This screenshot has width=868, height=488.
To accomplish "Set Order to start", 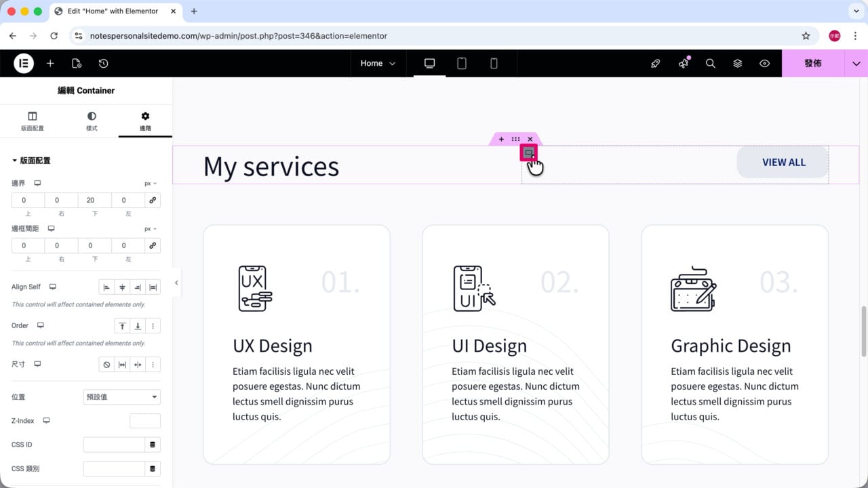I will 122,326.
